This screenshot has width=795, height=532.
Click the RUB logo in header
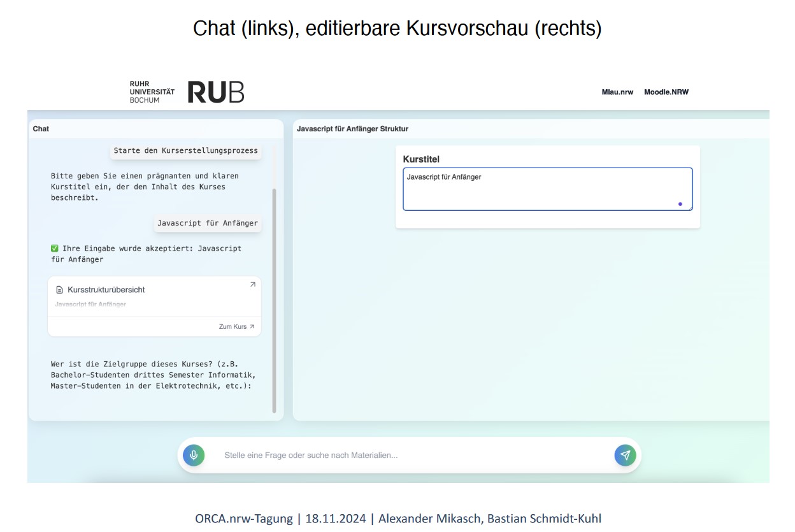216,92
